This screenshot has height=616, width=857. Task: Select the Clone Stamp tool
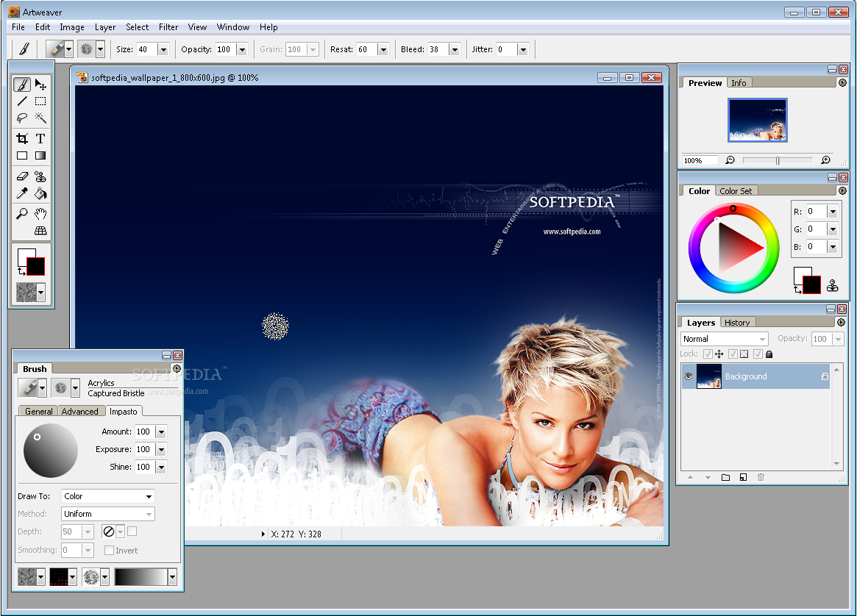point(40,176)
